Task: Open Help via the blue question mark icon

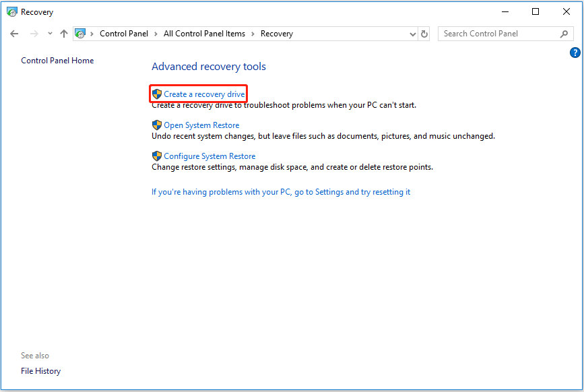Action: (575, 52)
